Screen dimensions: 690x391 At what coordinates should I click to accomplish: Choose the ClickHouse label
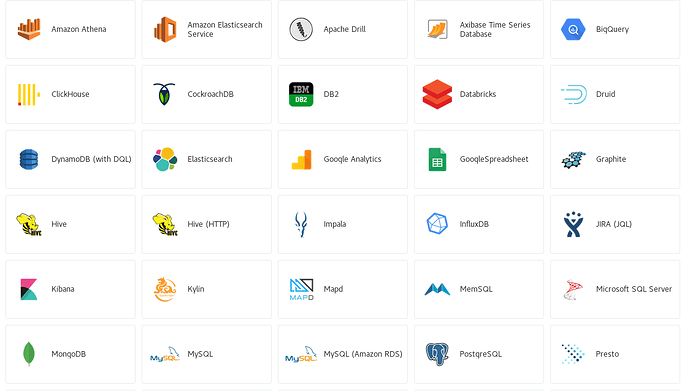[x=70, y=94]
